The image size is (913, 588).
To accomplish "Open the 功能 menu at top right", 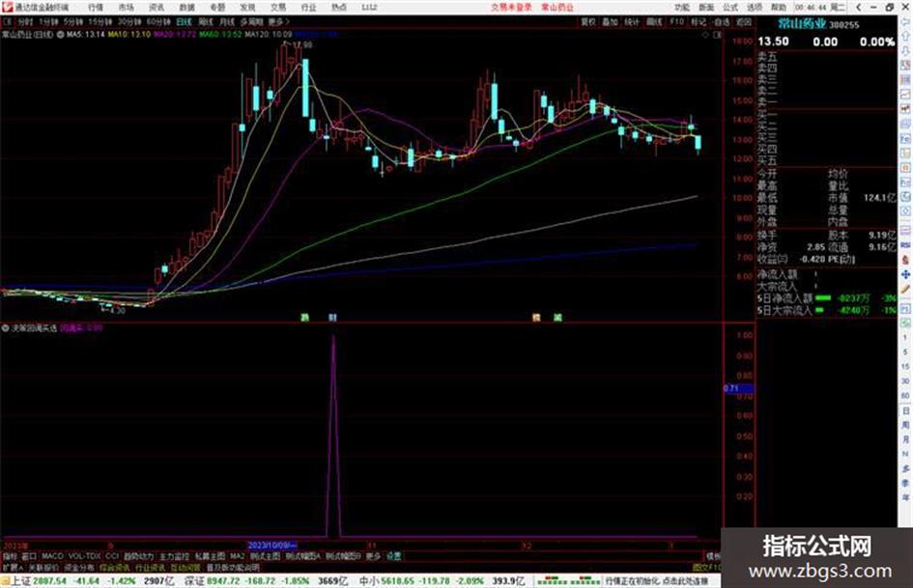I will [682, 7].
